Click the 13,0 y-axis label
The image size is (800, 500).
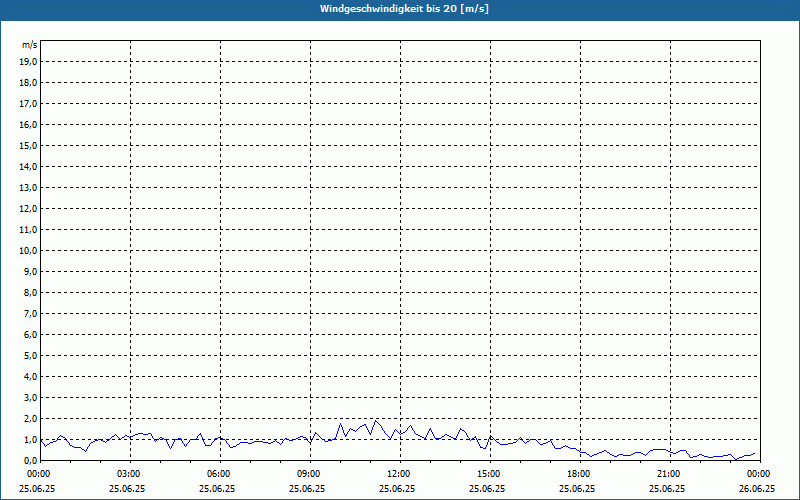tap(28, 187)
